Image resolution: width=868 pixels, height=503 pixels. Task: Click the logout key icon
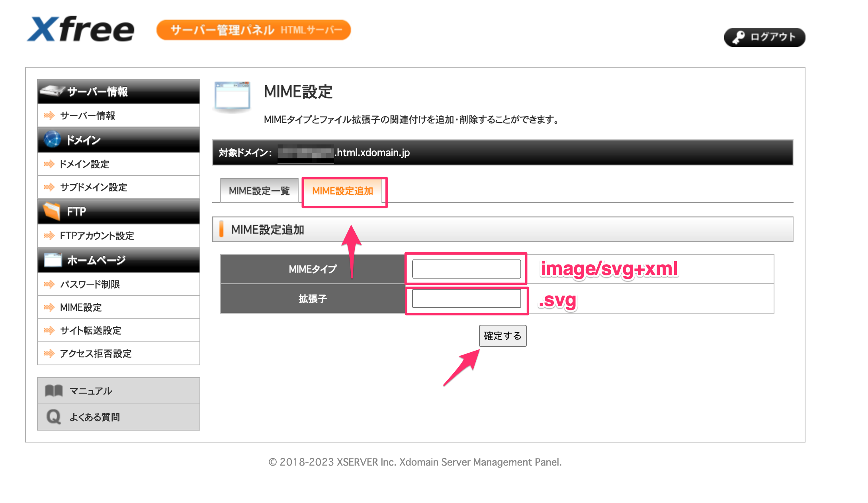[739, 37]
